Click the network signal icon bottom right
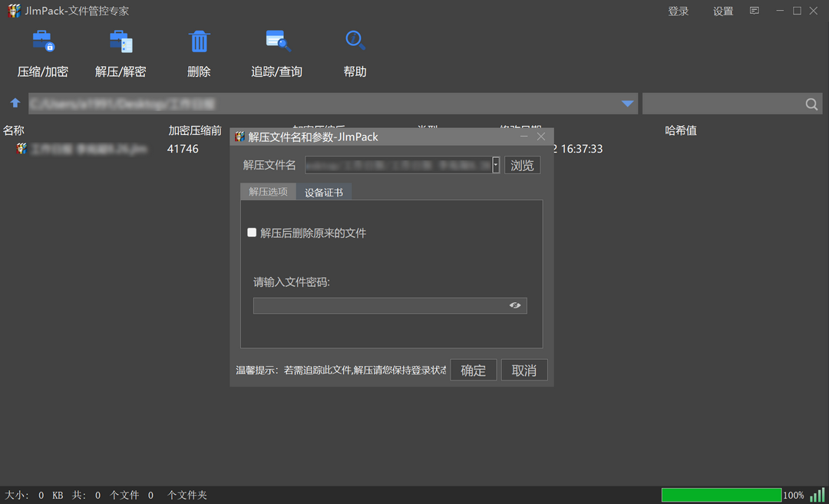Viewport: 829px width, 504px height. click(816, 495)
